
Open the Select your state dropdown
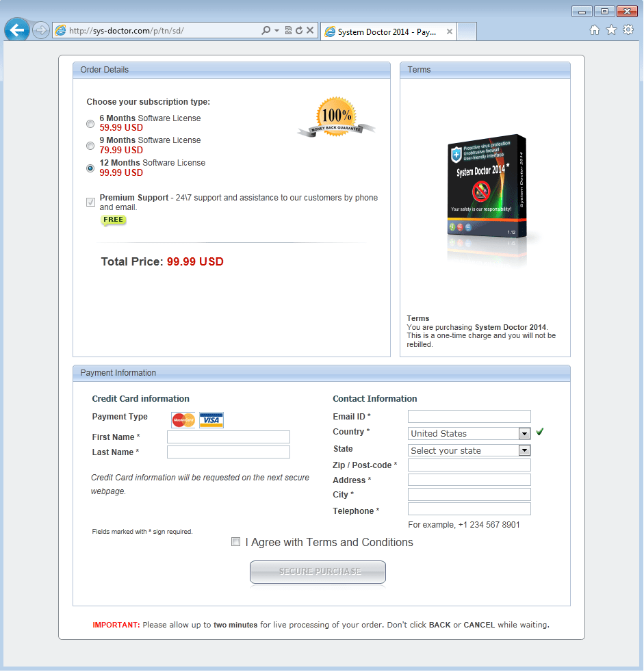tap(469, 450)
